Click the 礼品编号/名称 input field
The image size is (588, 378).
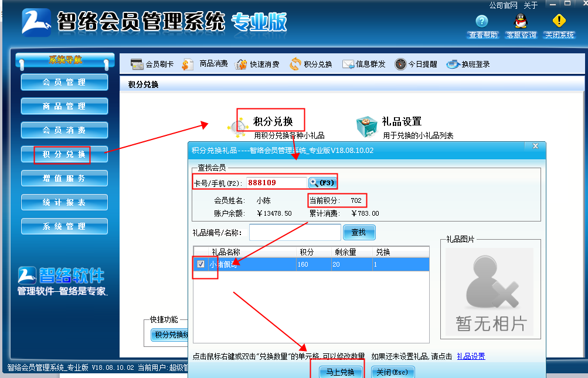click(295, 232)
